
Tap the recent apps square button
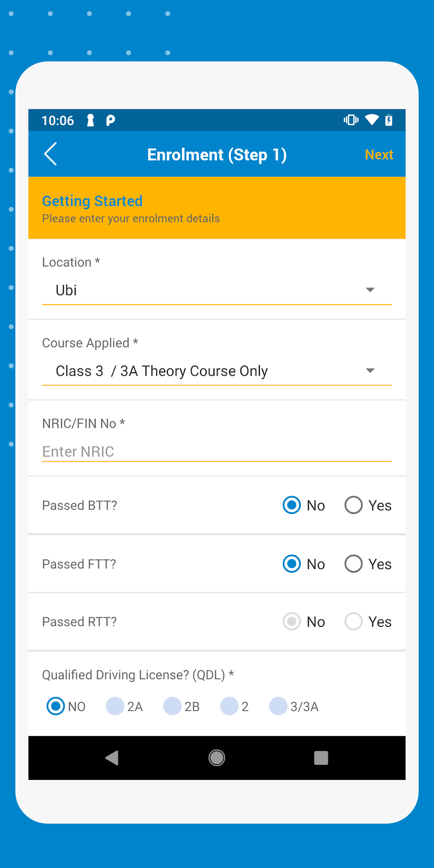(321, 758)
